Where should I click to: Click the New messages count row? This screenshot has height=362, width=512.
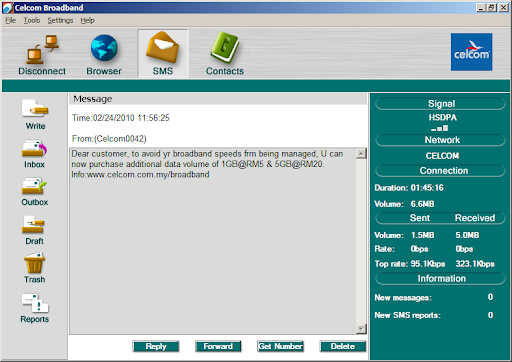434,297
